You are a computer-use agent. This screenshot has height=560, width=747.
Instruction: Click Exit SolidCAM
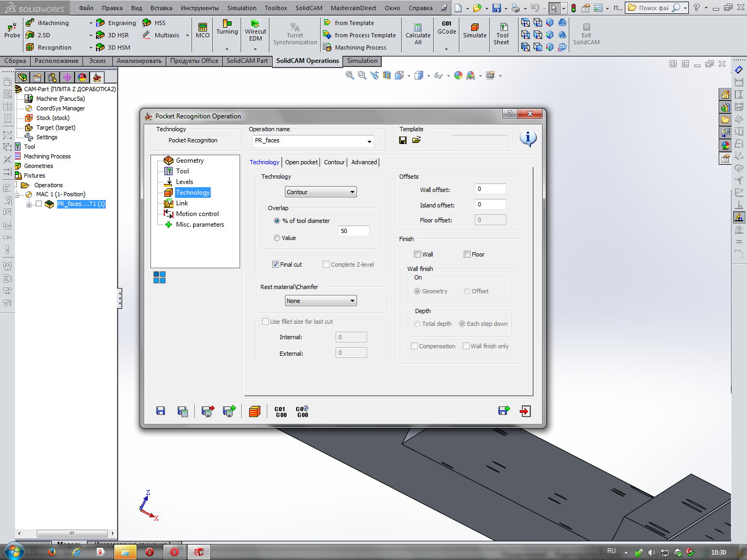[586, 35]
